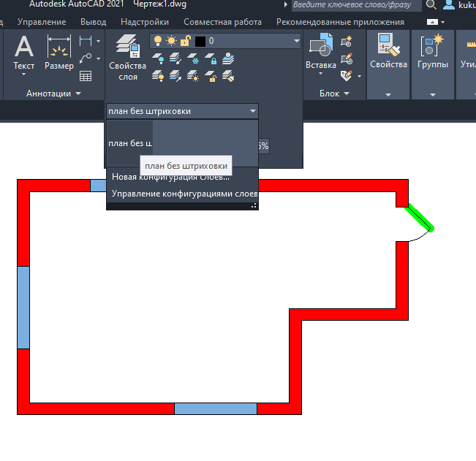Click Make Object's Layer Current icon
This screenshot has width=476, height=461.
(x=175, y=58)
